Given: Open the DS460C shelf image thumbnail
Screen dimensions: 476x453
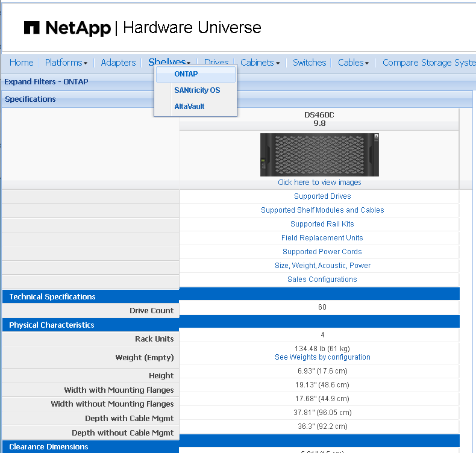Looking at the screenshot, I should coord(319,155).
